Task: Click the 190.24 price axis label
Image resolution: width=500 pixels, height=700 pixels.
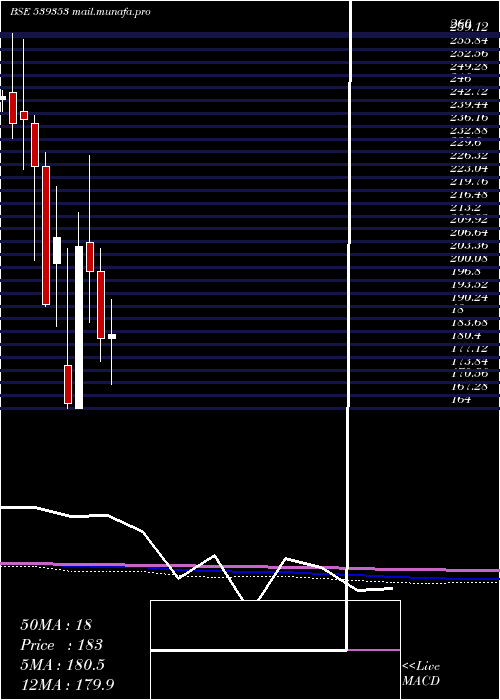Action: pos(468,297)
